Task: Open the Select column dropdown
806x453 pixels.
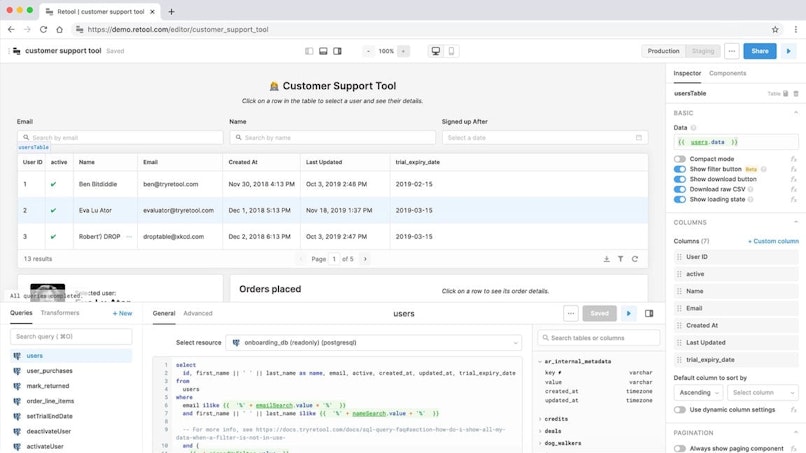Action: point(763,392)
